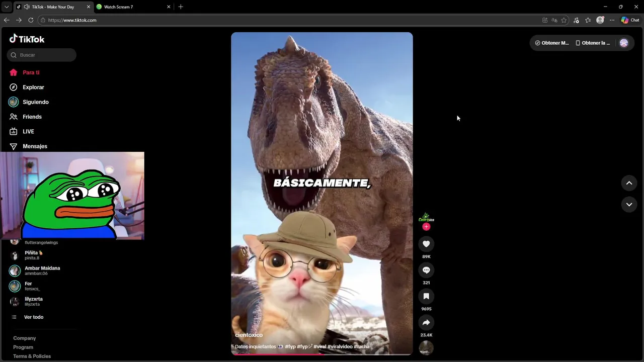This screenshot has width=644, height=362.
Task: Click the #viralvideo hashtag
Action: pyautogui.click(x=340, y=346)
